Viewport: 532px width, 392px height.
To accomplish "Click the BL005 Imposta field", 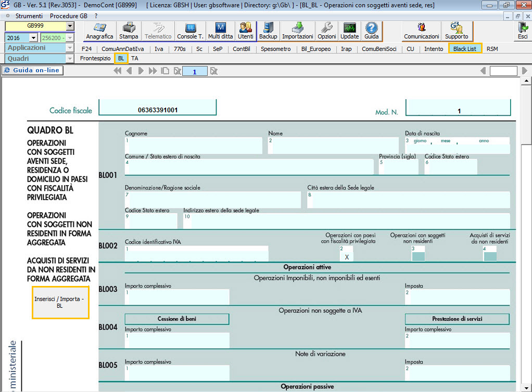I will pyautogui.click(x=458, y=373).
